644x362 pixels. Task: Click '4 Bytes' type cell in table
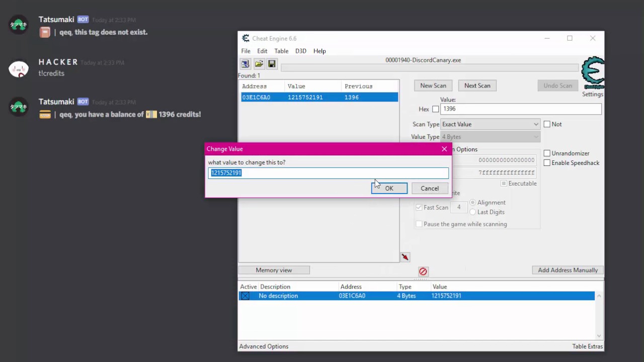click(407, 296)
